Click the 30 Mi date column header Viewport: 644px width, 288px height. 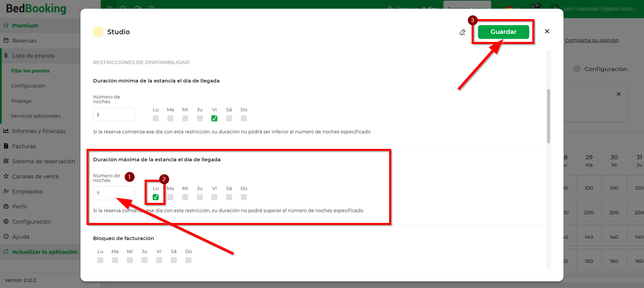click(614, 161)
